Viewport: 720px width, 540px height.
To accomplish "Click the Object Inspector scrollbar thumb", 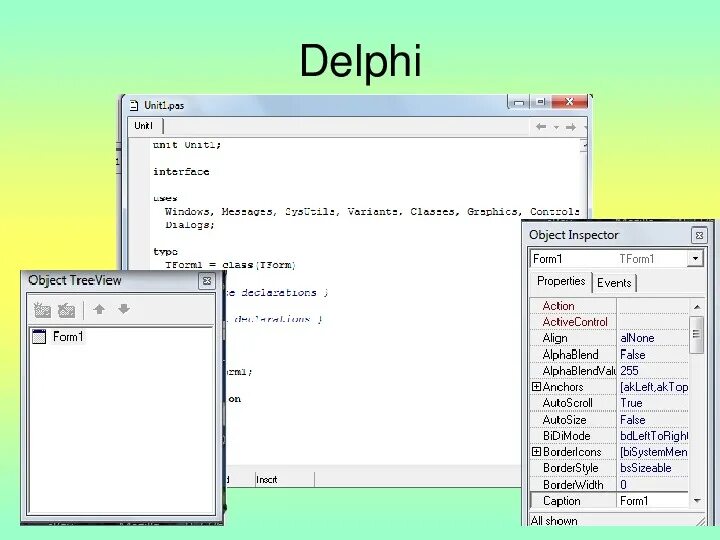I will click(697, 335).
